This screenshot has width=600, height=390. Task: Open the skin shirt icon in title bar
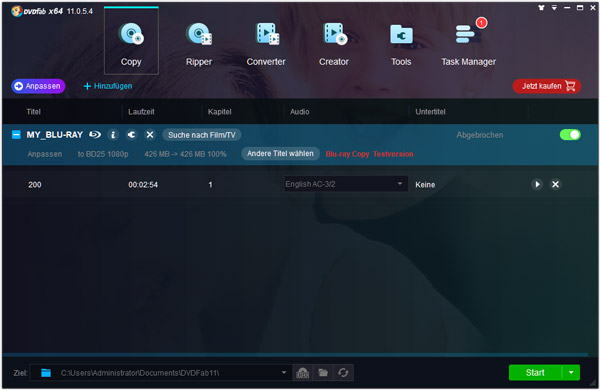[541, 8]
